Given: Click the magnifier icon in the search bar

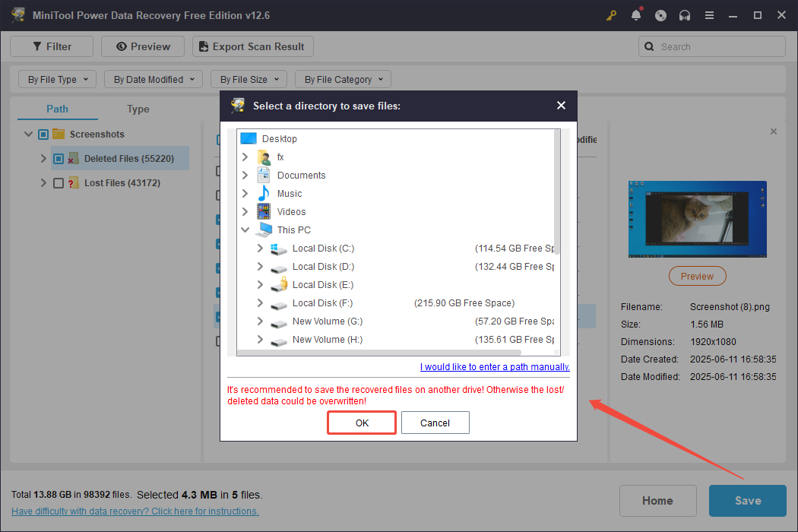Looking at the screenshot, I should coord(649,46).
